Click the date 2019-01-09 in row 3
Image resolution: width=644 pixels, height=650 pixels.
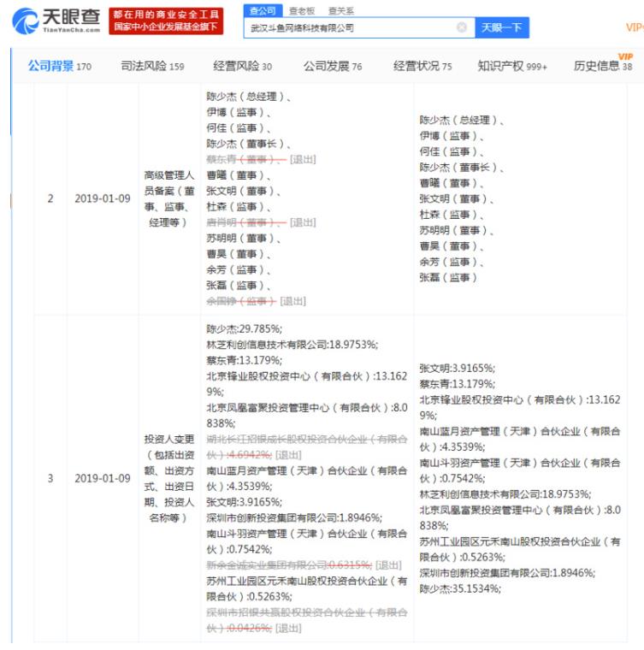103,478
